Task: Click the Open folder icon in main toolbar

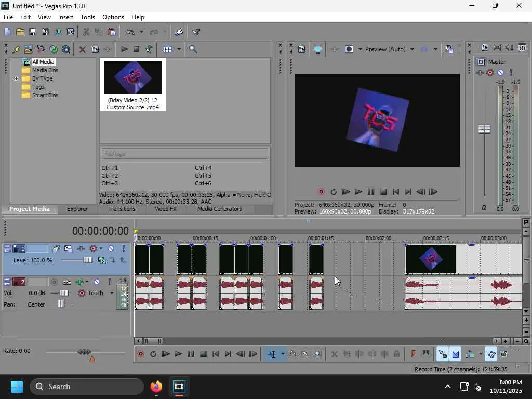Action: point(20,32)
